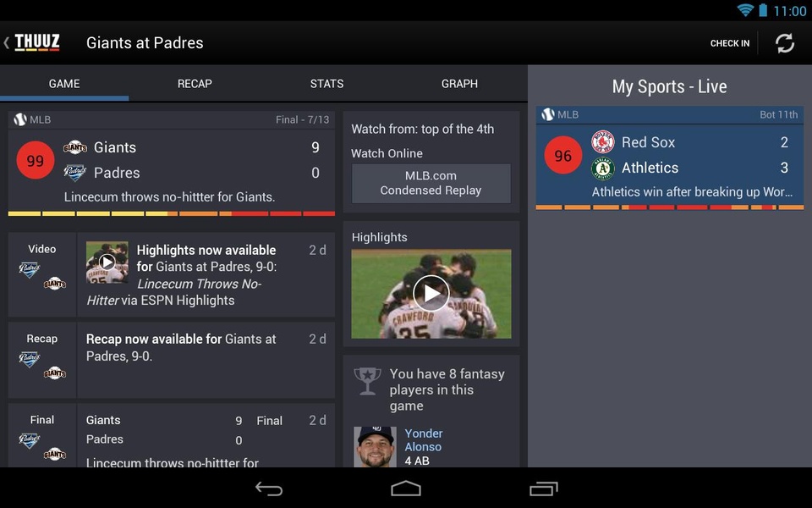Viewport: 812px width, 508px height.
Task: Tap the Giants-Padres excitement color bar
Action: (x=172, y=213)
